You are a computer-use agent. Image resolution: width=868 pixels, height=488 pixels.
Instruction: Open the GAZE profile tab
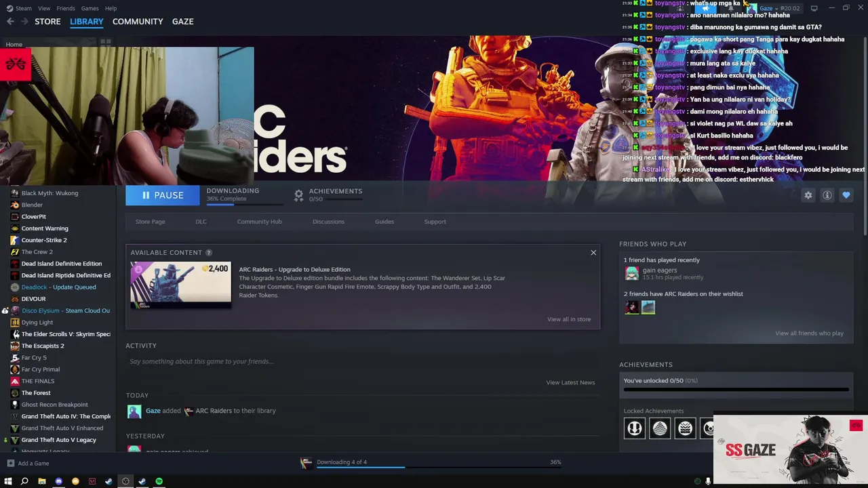[x=182, y=22]
